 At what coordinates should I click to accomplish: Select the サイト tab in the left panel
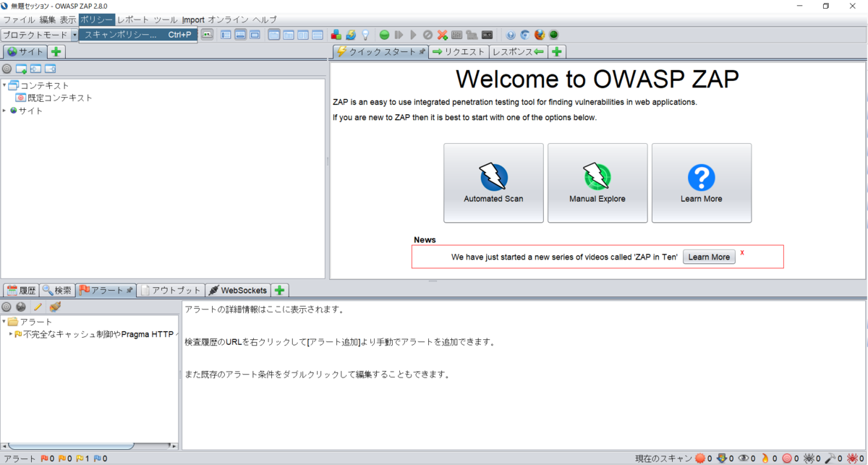(25, 51)
